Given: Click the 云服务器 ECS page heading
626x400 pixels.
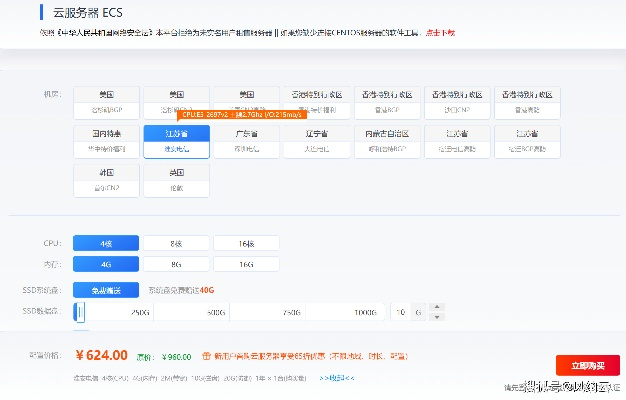Looking at the screenshot, I should (88, 13).
